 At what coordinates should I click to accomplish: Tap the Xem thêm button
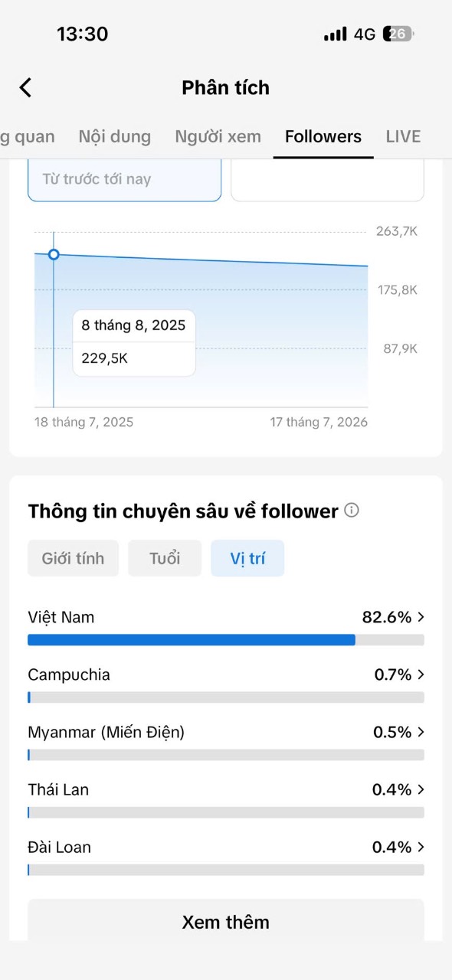pyautogui.click(x=226, y=922)
